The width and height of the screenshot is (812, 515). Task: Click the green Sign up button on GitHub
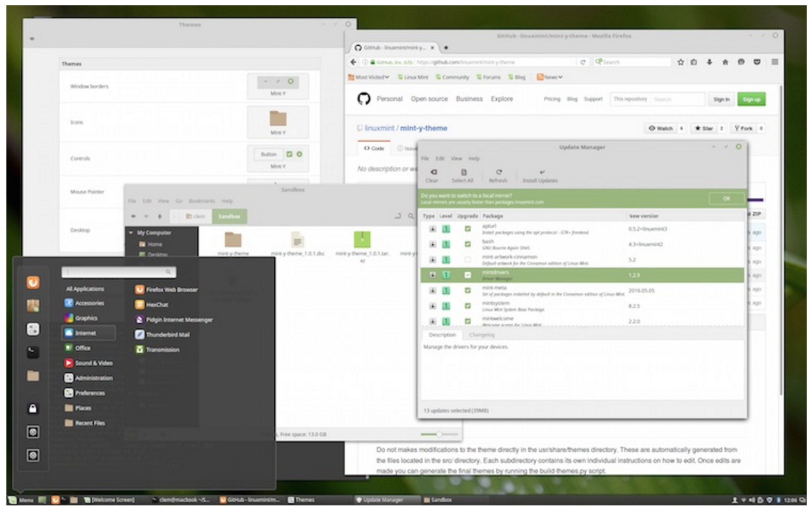click(751, 99)
